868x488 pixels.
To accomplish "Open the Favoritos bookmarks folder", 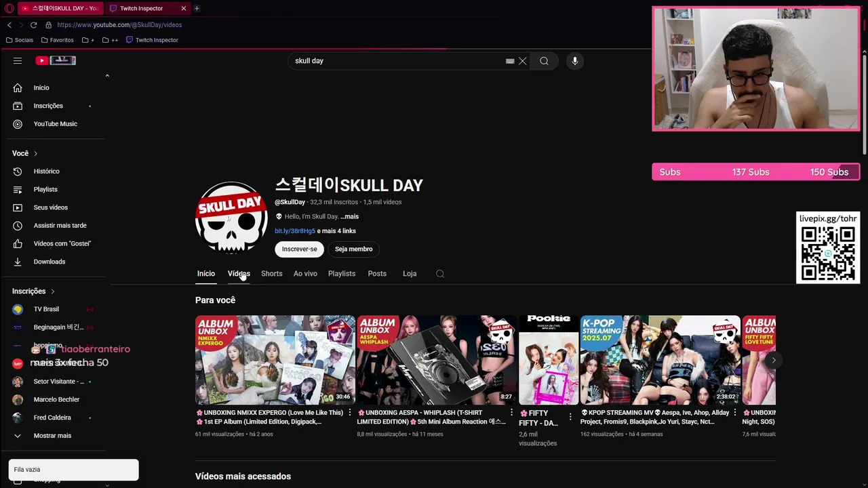I will (x=57, y=40).
